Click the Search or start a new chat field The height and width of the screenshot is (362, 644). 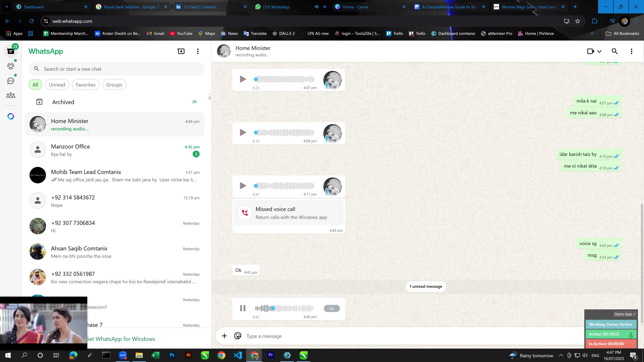click(117, 69)
